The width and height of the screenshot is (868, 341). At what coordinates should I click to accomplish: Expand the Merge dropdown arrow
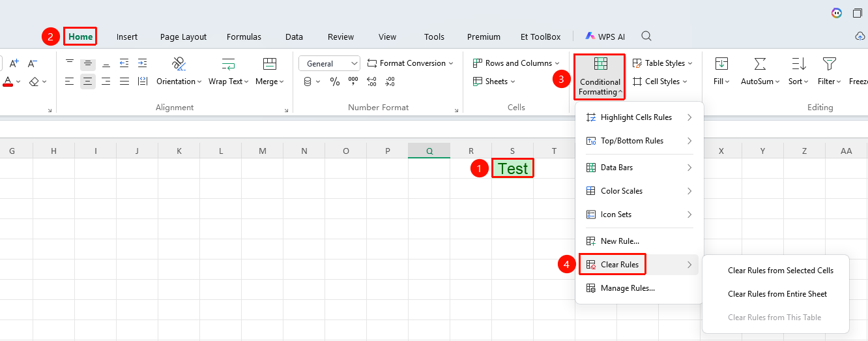tap(282, 82)
